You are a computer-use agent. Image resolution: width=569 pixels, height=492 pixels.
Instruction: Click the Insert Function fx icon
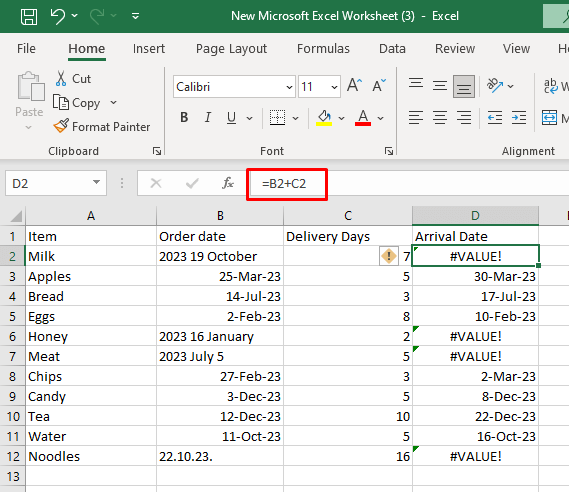[228, 183]
